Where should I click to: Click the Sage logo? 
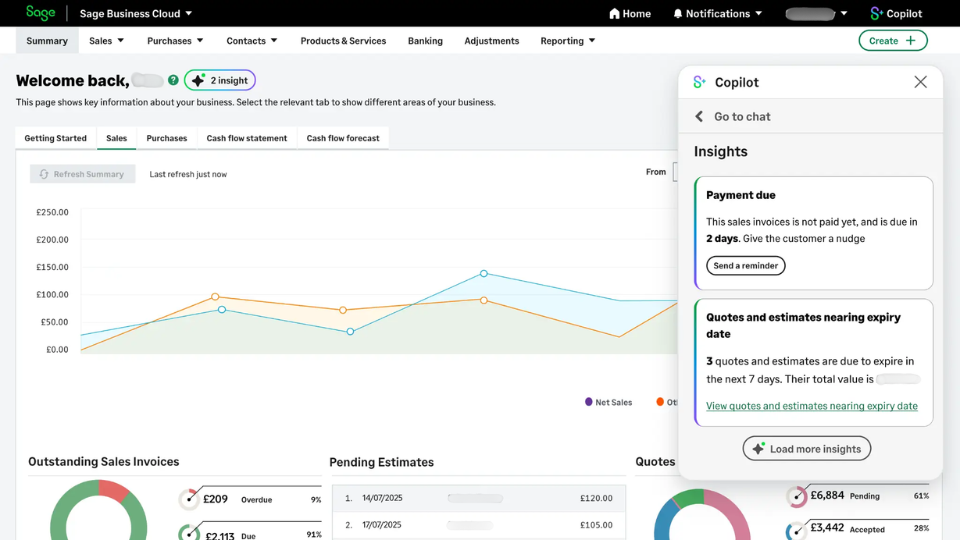40,13
